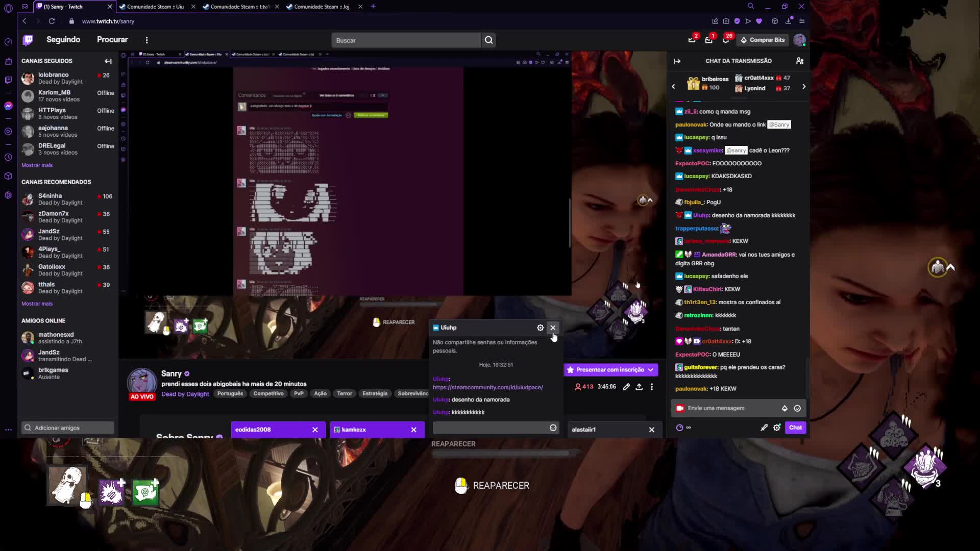Open channel points icon below chat input
This screenshot has width=980, height=551.
tap(680, 428)
